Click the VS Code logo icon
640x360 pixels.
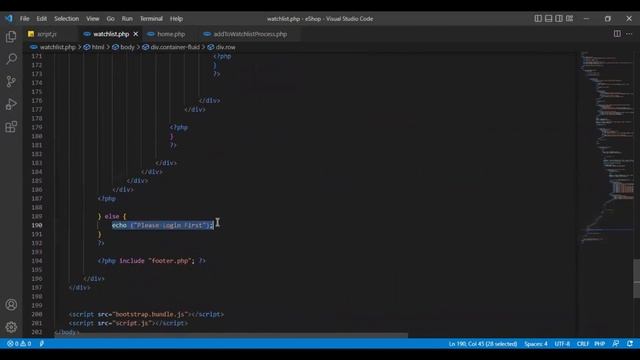[x=9, y=18]
